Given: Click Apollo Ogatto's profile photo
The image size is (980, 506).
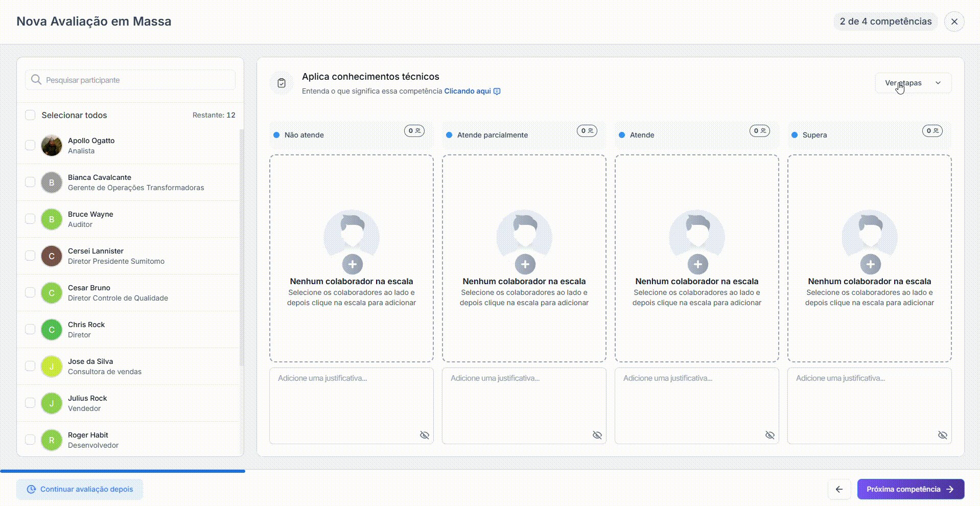Looking at the screenshot, I should click(x=52, y=146).
